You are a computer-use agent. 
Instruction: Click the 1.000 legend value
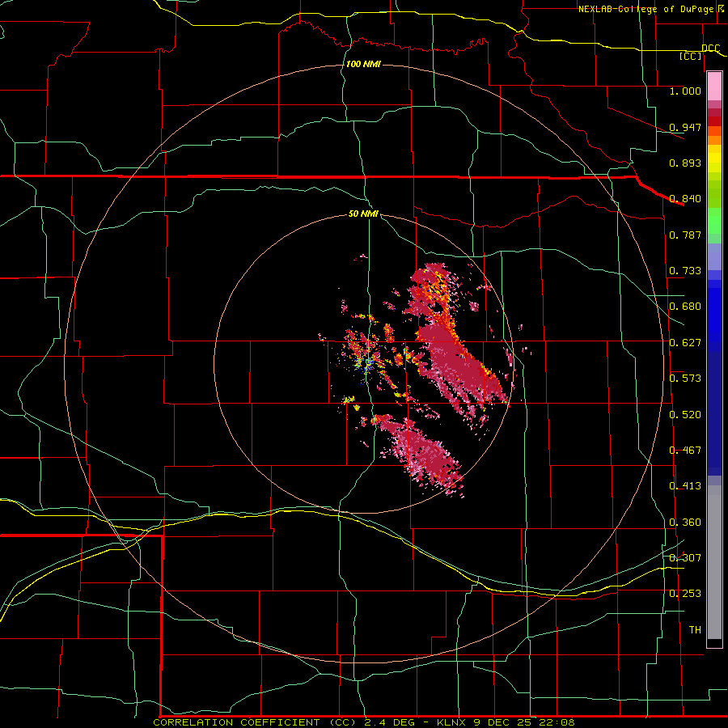click(685, 91)
